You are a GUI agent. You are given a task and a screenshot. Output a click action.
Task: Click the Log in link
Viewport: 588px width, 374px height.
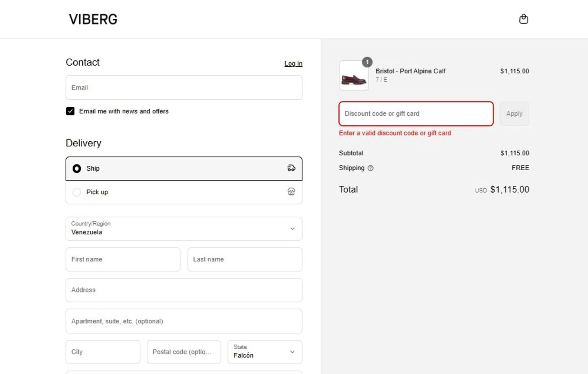click(293, 63)
